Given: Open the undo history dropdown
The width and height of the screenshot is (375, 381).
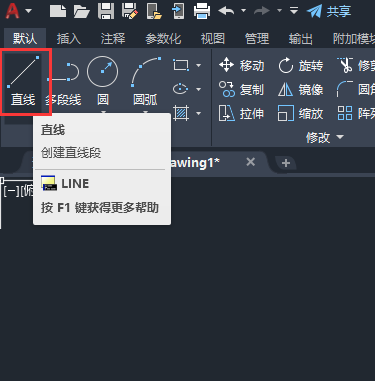Looking at the screenshot, I should (x=244, y=11).
